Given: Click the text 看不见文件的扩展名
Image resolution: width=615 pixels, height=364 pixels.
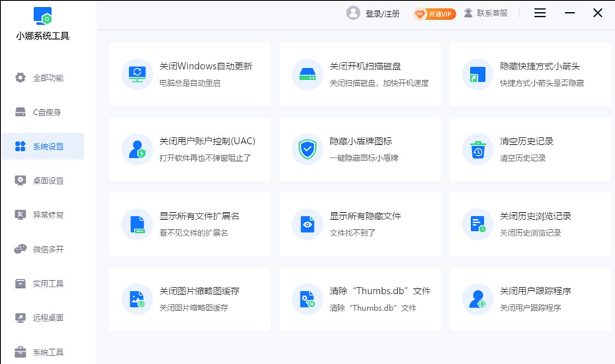Looking at the screenshot, I should coord(193,233).
